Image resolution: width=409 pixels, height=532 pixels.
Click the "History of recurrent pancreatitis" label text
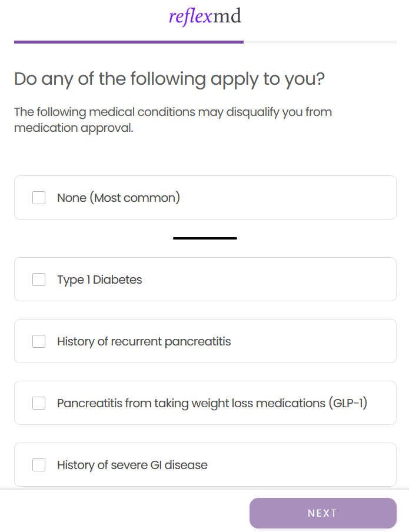tap(144, 341)
